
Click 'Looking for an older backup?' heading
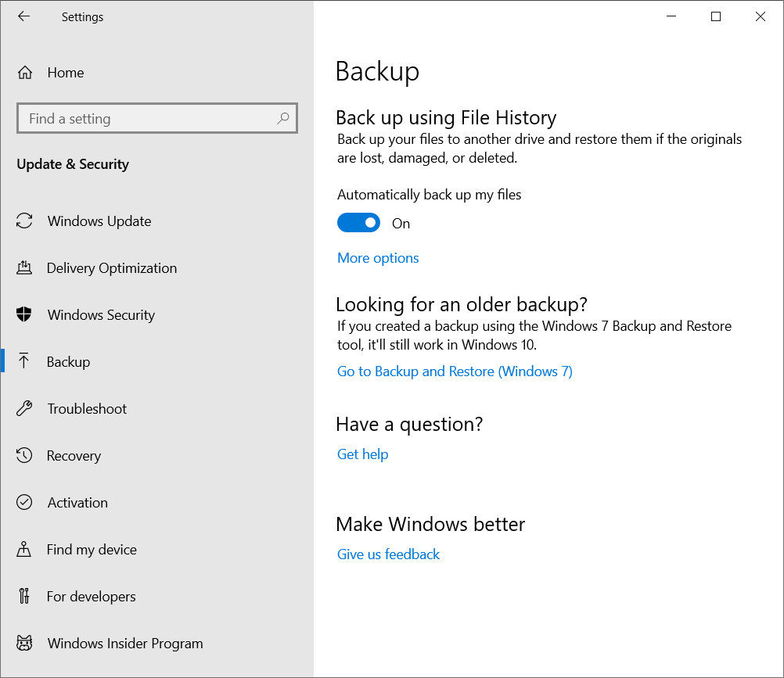point(462,304)
